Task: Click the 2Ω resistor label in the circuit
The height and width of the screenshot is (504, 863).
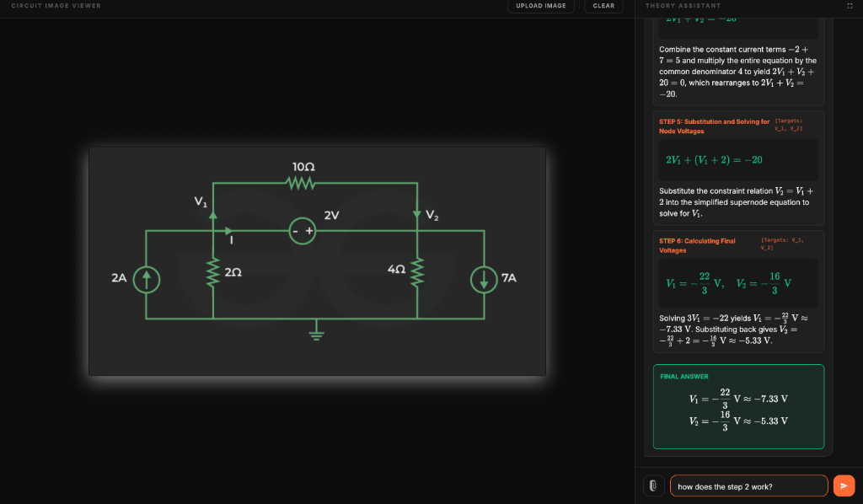Action: pos(233,272)
